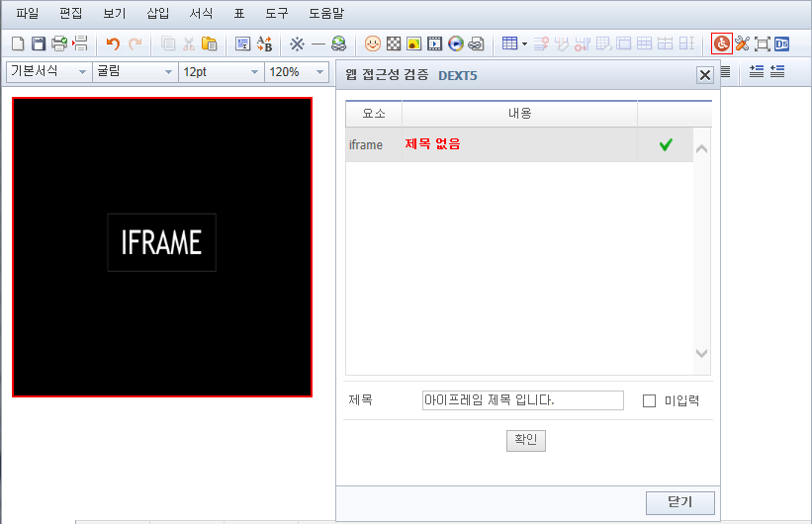Open the 표 menu
This screenshot has width=812, height=524.
238,14
